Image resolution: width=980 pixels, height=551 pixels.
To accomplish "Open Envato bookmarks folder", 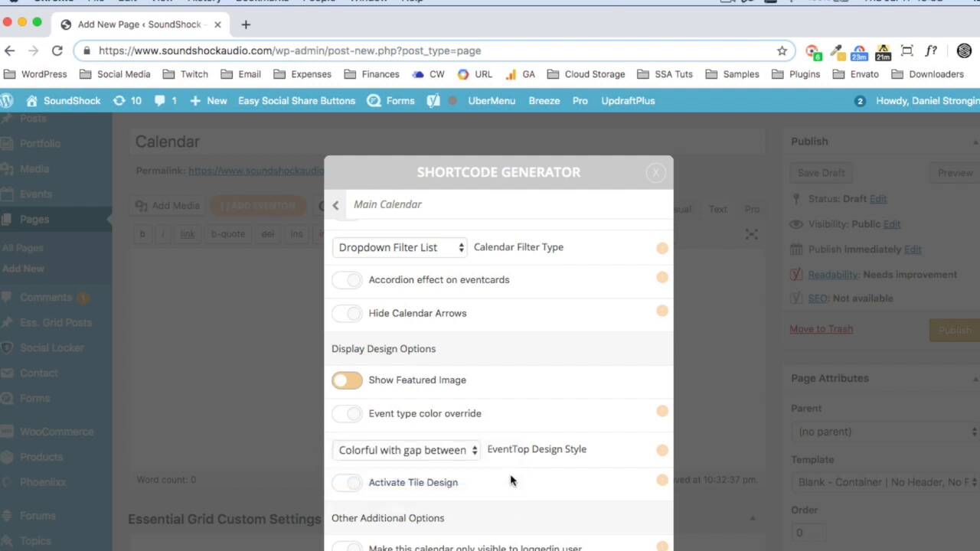I will (x=855, y=74).
